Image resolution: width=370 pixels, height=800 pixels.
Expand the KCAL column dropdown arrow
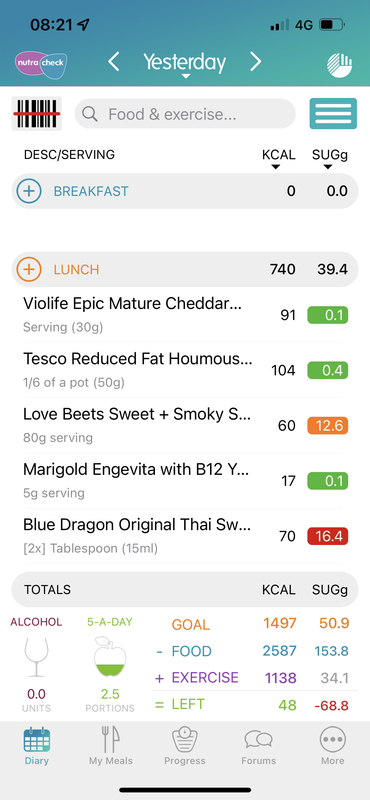point(276,167)
